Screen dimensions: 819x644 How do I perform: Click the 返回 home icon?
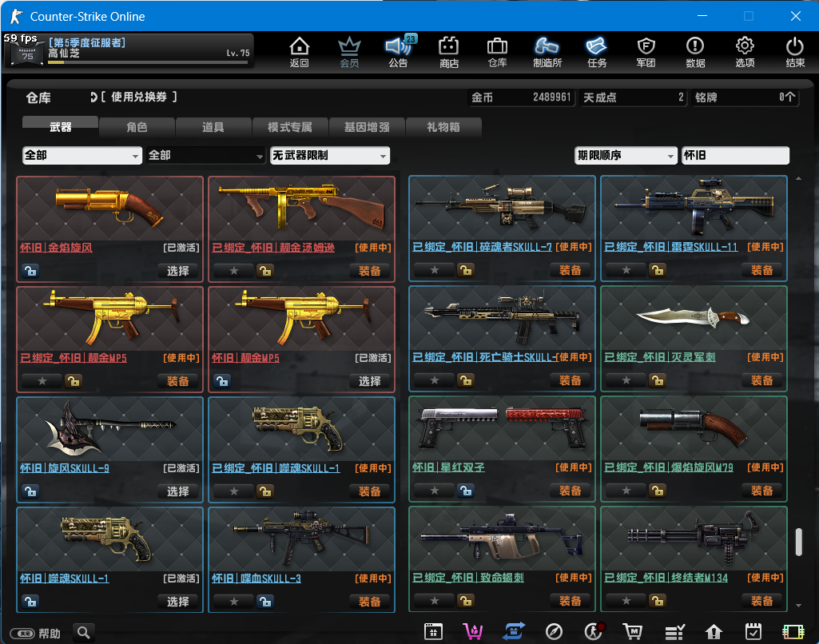point(300,52)
